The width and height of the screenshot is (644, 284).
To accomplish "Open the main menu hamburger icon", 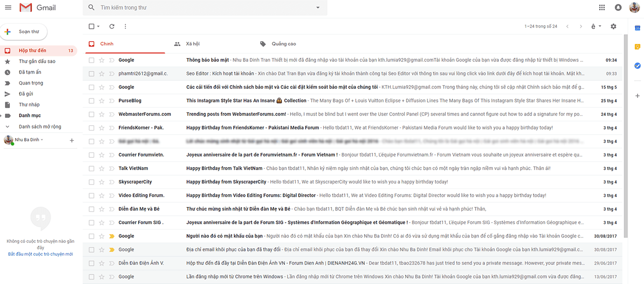I will pyautogui.click(x=7, y=8).
